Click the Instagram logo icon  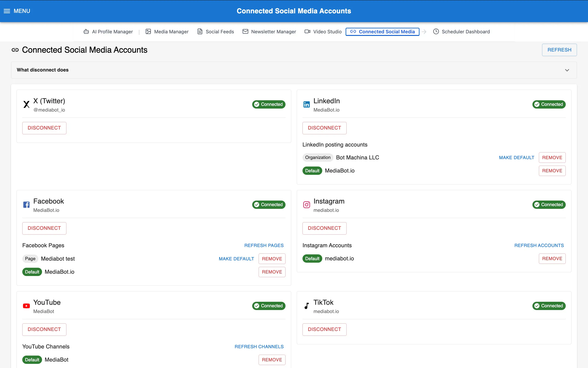coord(306,205)
